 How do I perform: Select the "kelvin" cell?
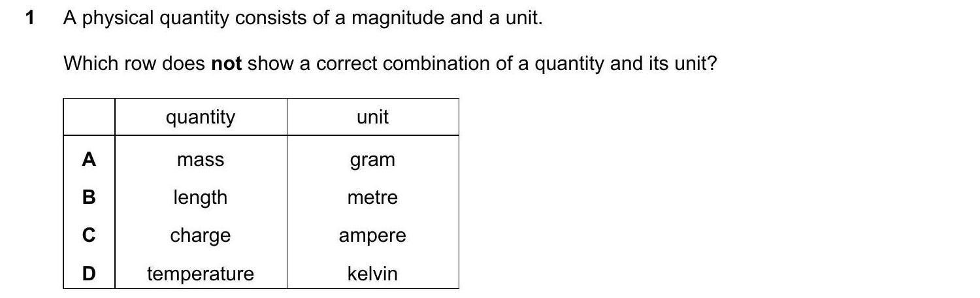pyautogui.click(x=372, y=273)
